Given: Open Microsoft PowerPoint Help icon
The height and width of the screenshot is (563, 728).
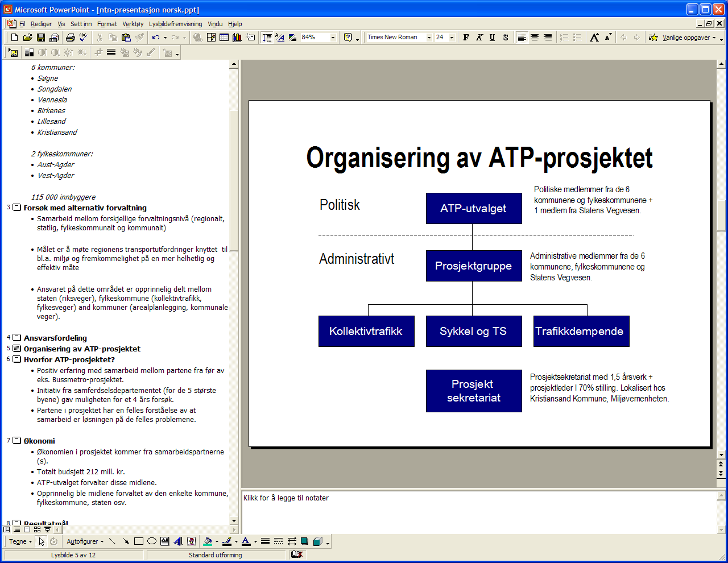Looking at the screenshot, I should pyautogui.click(x=348, y=38).
